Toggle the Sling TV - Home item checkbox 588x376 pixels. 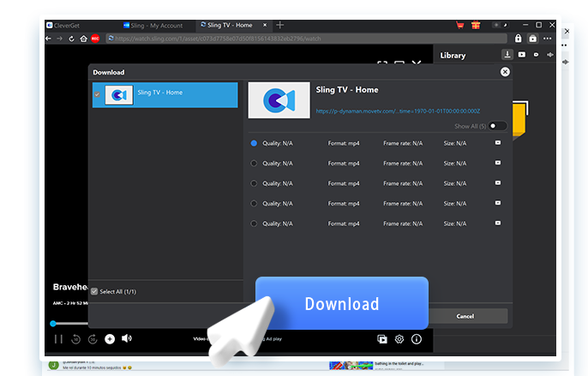(97, 94)
